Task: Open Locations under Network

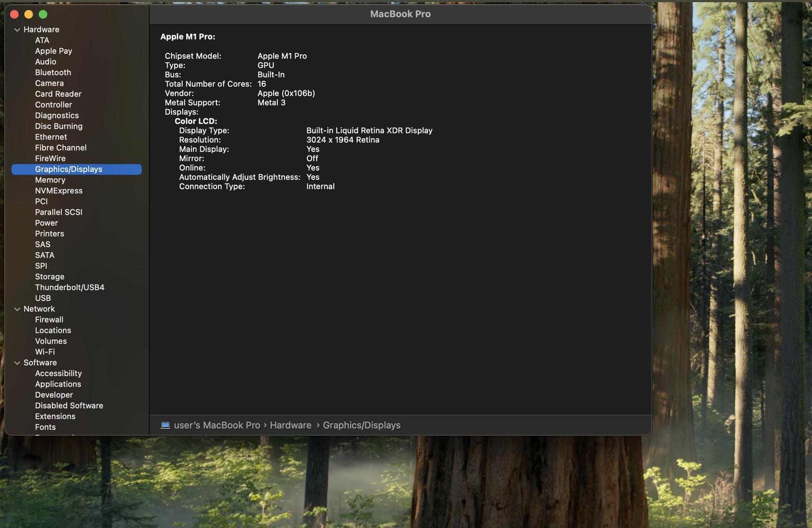Action: point(53,330)
